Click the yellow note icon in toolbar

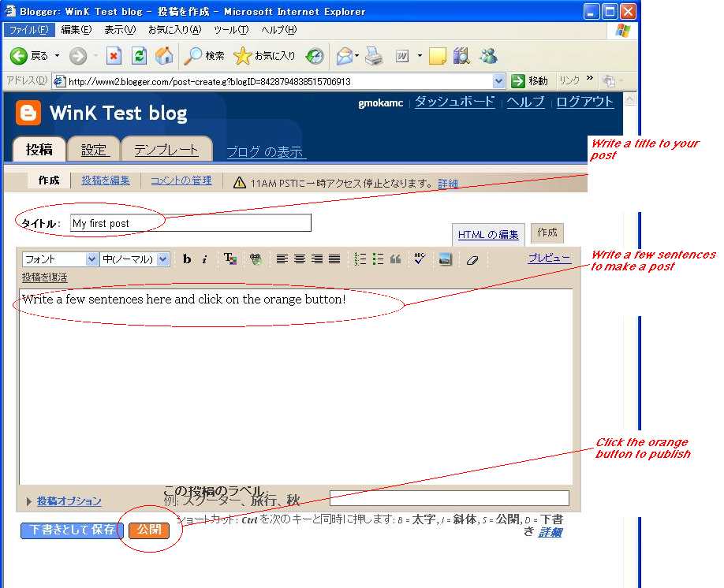[x=437, y=56]
